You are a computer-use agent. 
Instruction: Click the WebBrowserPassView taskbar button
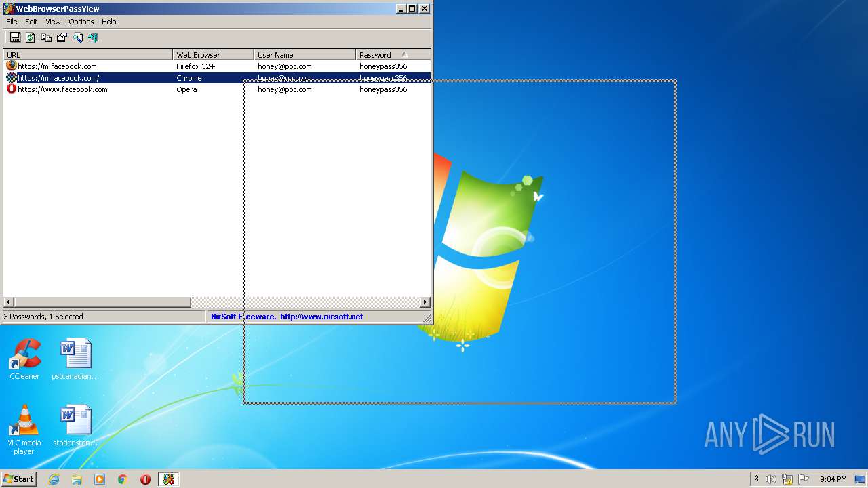pyautogui.click(x=169, y=479)
